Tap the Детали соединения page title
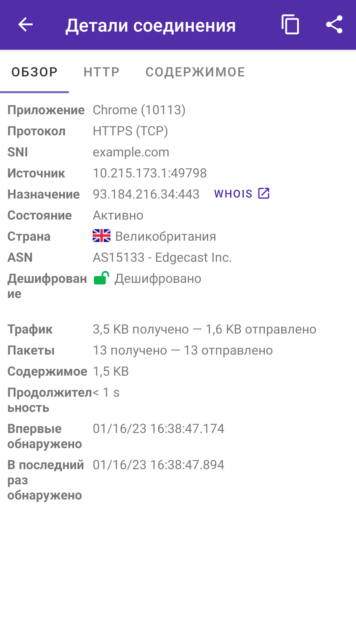Viewport: 356px width, 644px height. pos(151,26)
